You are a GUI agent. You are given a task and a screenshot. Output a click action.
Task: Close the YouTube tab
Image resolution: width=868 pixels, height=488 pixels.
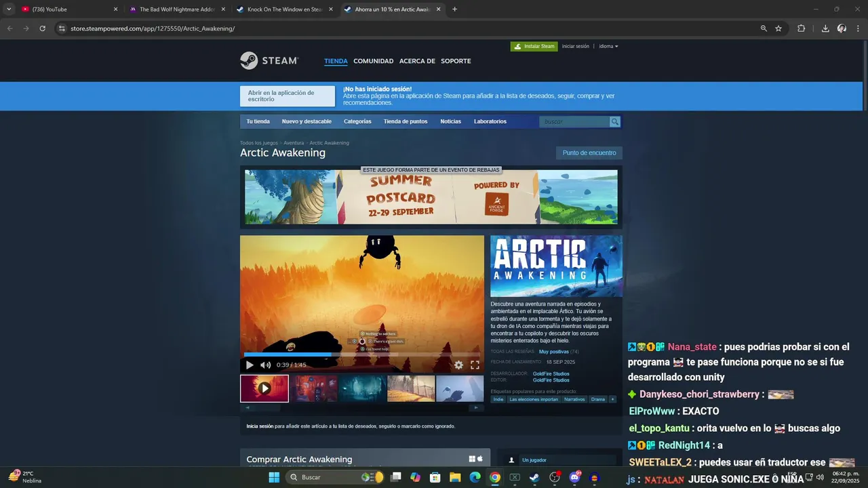point(115,9)
